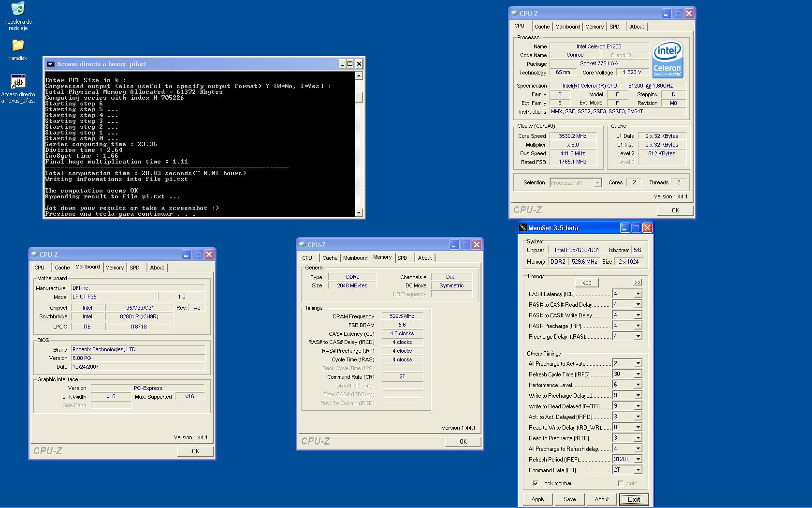This screenshot has height=508, width=812.
Task: Open Cache tab in Memory CPU-Z window
Action: click(330, 258)
